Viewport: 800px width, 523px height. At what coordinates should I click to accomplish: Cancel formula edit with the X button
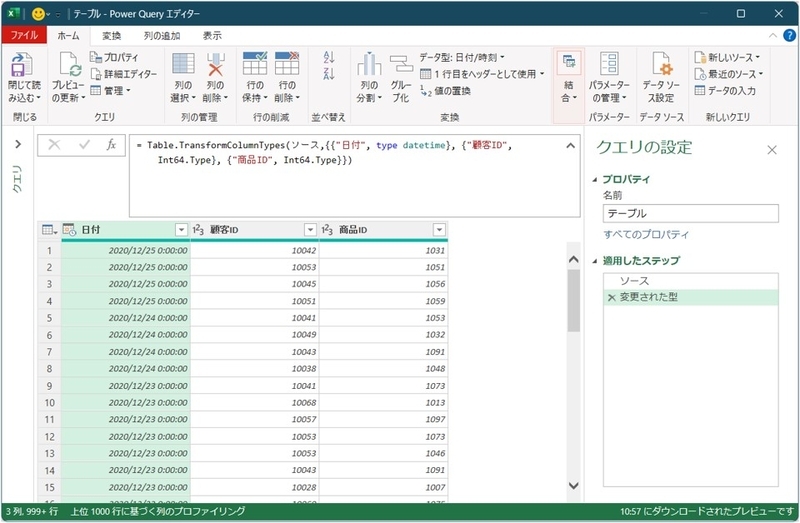pyautogui.click(x=54, y=145)
